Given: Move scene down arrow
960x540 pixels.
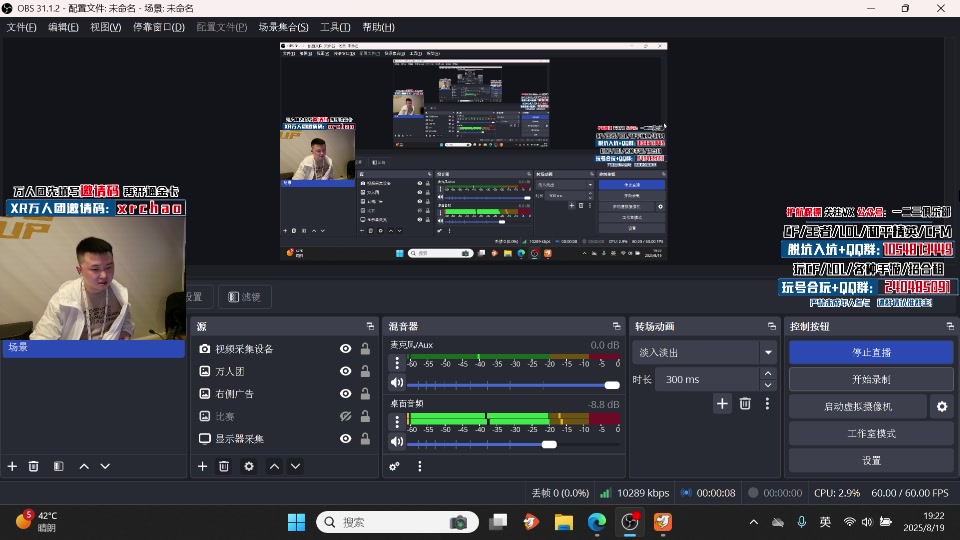Looking at the screenshot, I should click(x=105, y=467).
